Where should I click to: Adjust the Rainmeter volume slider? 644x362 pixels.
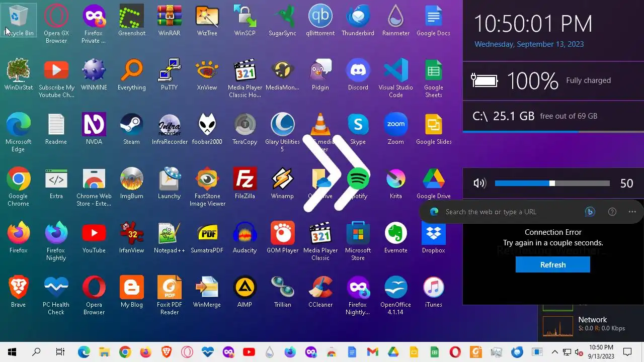[552, 184]
